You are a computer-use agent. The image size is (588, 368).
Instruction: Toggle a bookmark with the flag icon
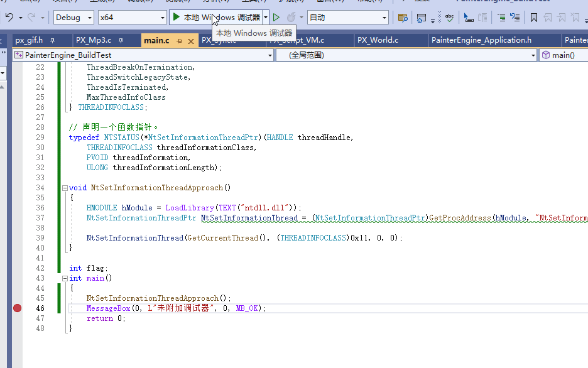pyautogui.click(x=533, y=17)
